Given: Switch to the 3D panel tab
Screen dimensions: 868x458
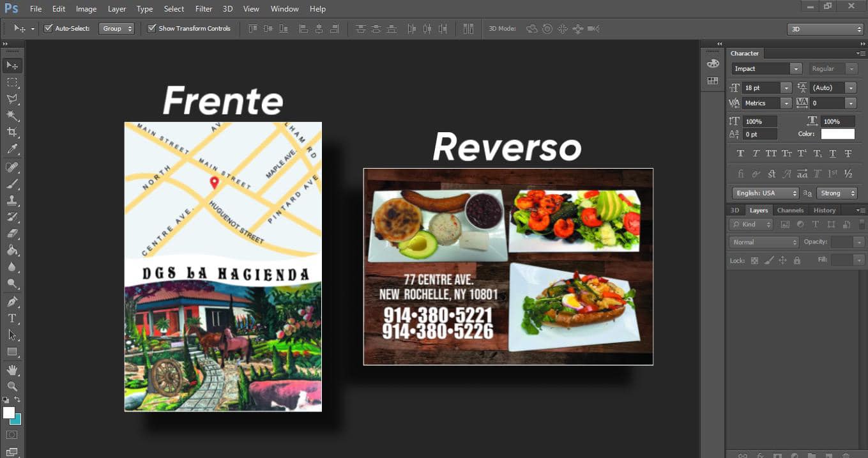Looking at the screenshot, I should pos(735,210).
